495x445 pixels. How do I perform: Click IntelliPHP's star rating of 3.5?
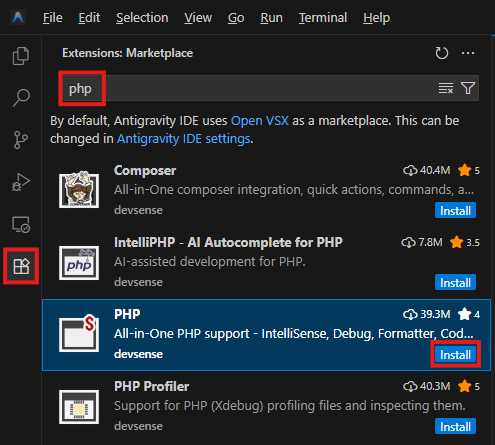465,242
